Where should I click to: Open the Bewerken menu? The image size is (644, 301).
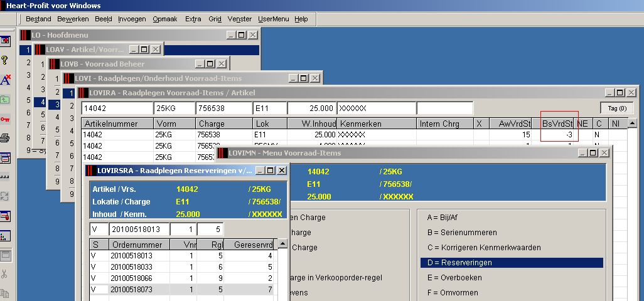[73, 19]
